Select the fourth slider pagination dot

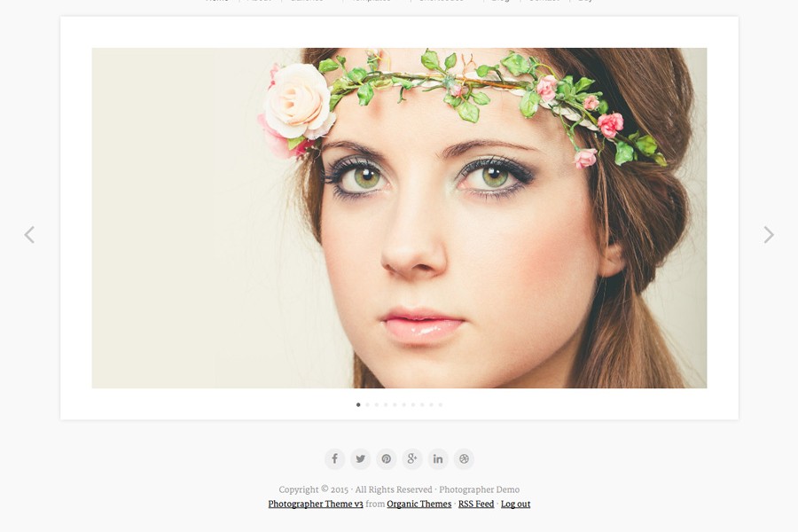point(386,404)
